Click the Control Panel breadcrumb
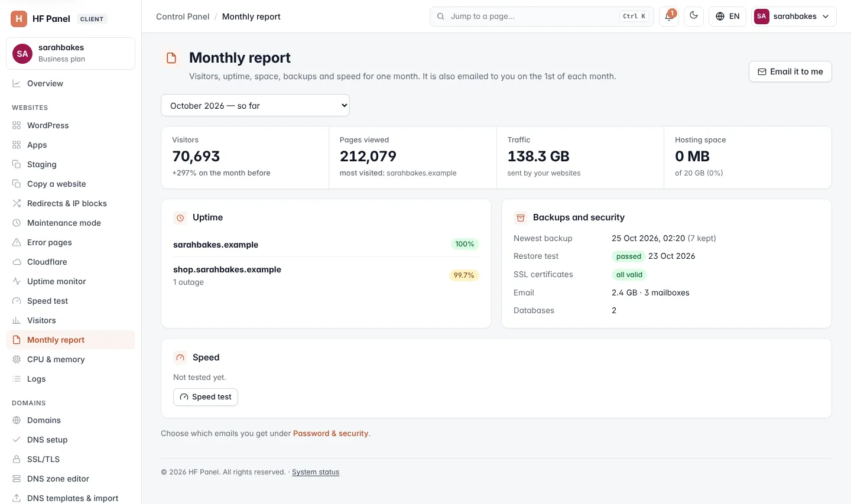 pyautogui.click(x=183, y=17)
